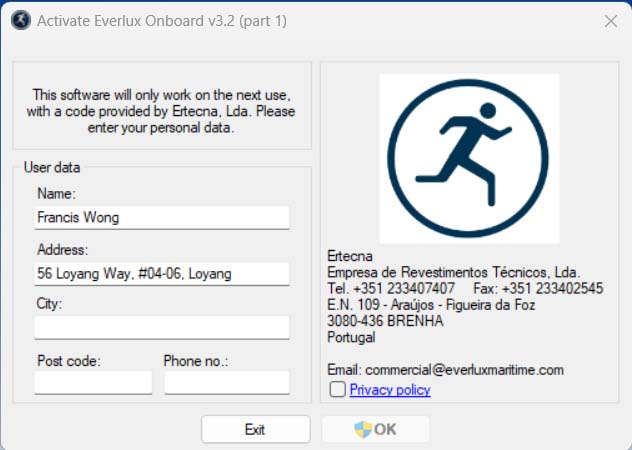Click the 'Name:' label
The width and height of the screenshot is (632, 450).
coord(56,194)
